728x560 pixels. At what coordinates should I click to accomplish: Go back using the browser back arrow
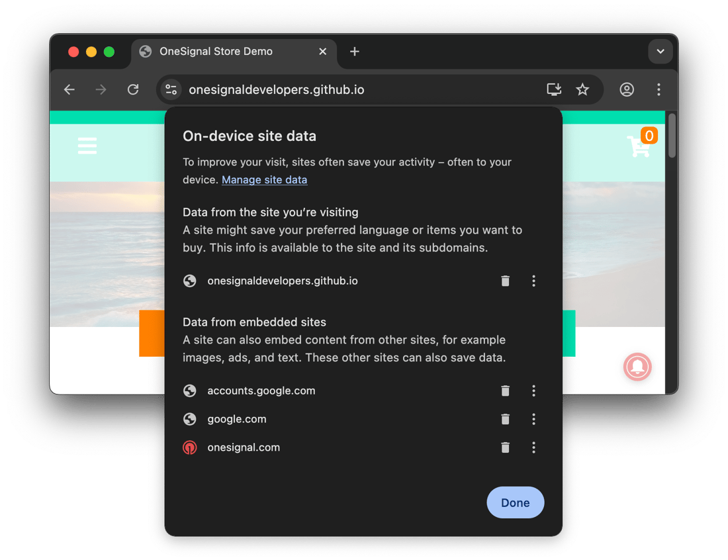click(69, 89)
